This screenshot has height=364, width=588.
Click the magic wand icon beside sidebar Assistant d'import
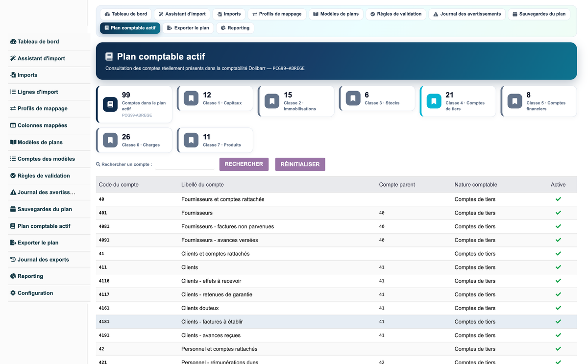pos(13,58)
